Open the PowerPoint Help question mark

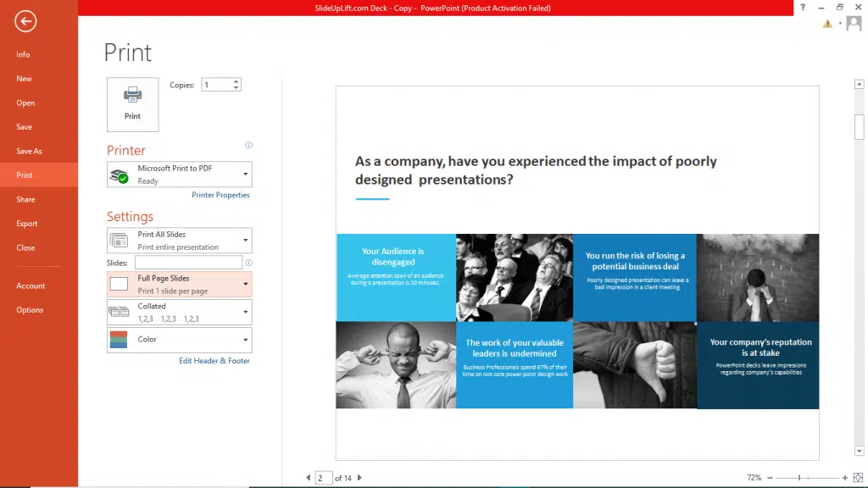click(803, 8)
